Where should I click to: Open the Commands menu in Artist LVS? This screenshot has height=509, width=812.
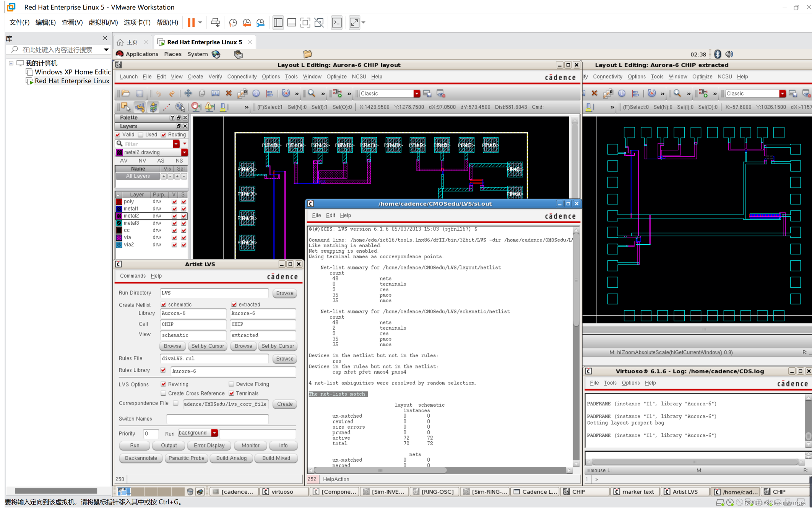133,276
